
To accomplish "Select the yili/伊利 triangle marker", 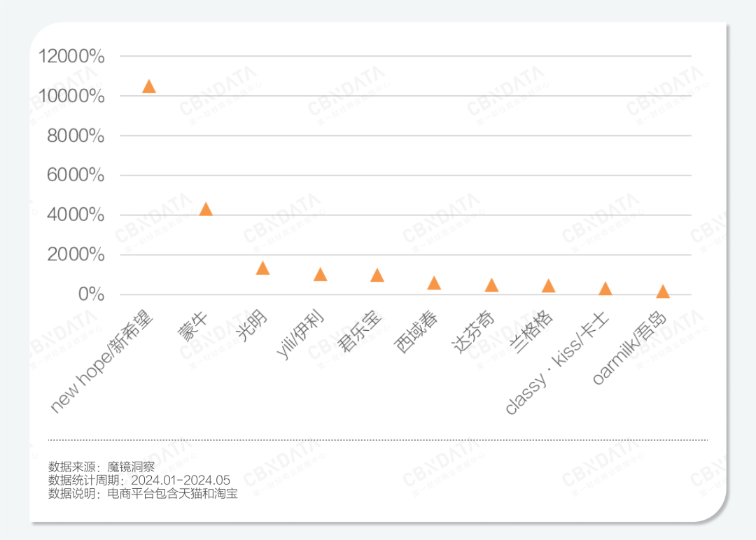I will (x=320, y=274).
